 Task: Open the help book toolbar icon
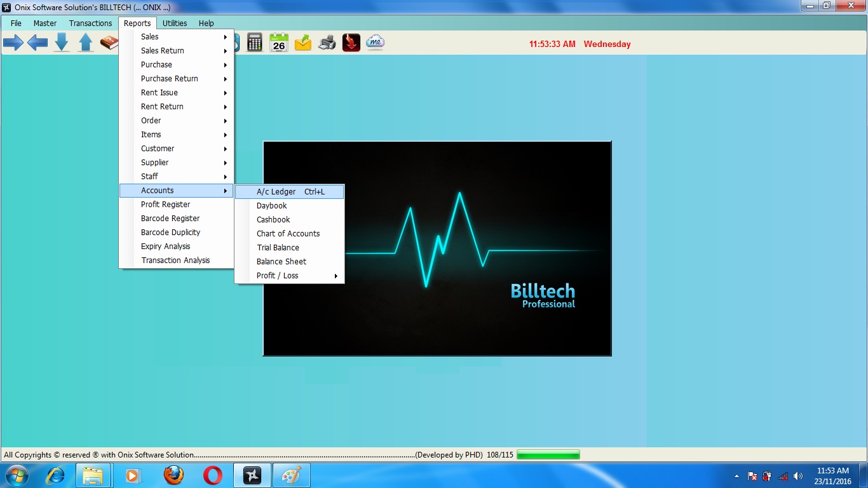pyautogui.click(x=109, y=43)
